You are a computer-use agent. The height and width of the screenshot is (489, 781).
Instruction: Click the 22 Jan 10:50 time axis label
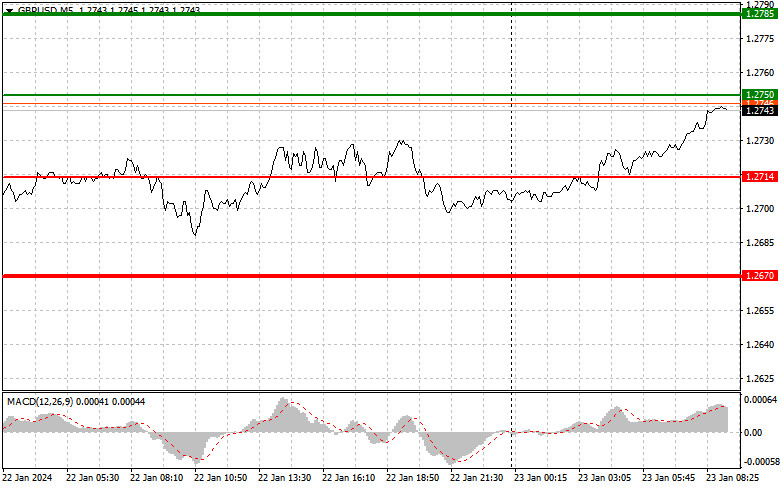point(220,478)
